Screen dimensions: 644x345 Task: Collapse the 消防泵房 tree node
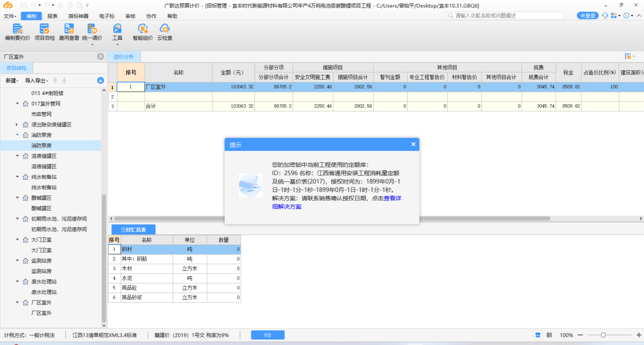click(x=17, y=135)
